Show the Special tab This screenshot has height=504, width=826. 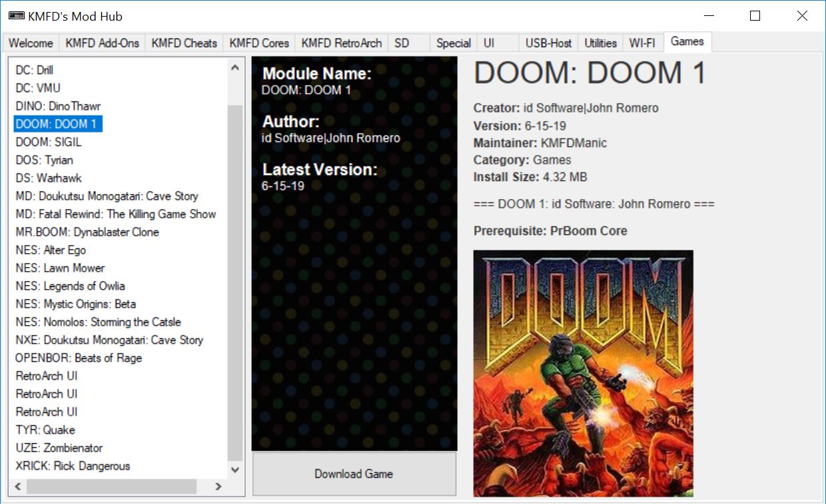(x=454, y=43)
